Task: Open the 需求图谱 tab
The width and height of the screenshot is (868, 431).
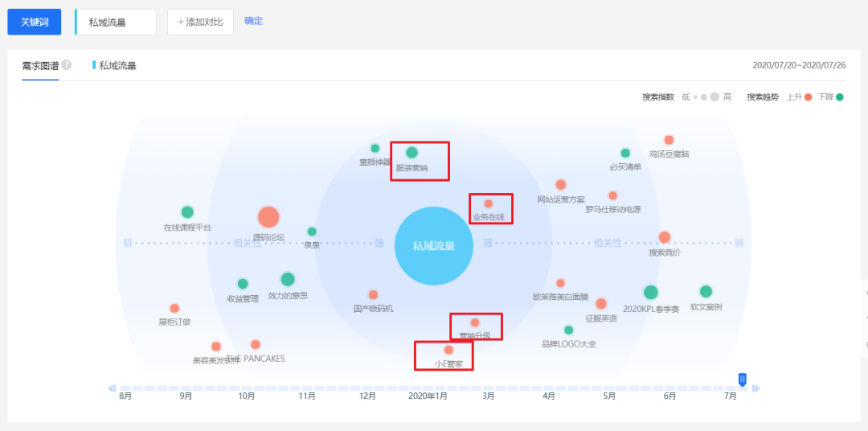Action: [x=40, y=65]
